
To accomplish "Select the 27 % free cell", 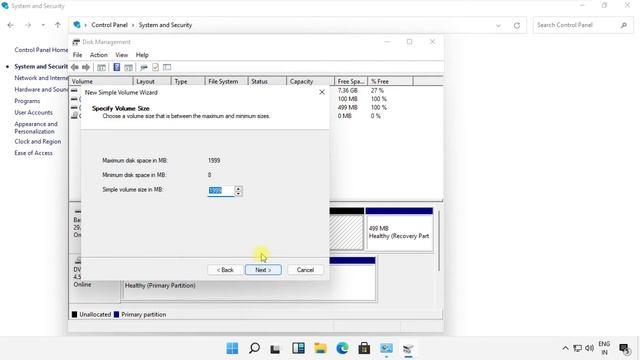I will pyautogui.click(x=377, y=90).
